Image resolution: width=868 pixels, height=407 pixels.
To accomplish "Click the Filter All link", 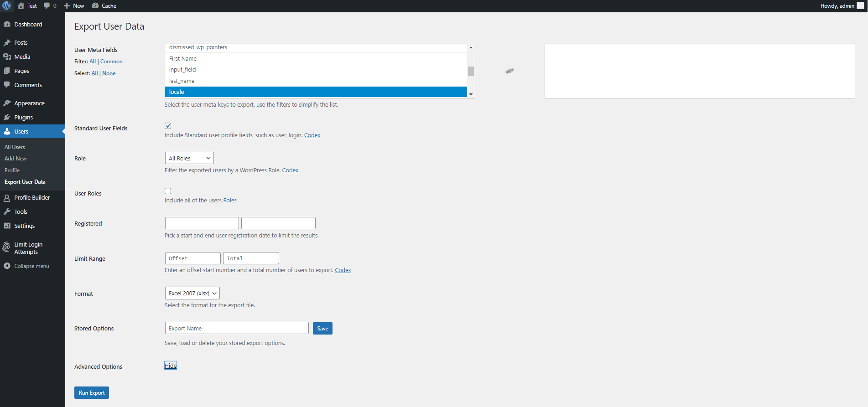I will [93, 62].
